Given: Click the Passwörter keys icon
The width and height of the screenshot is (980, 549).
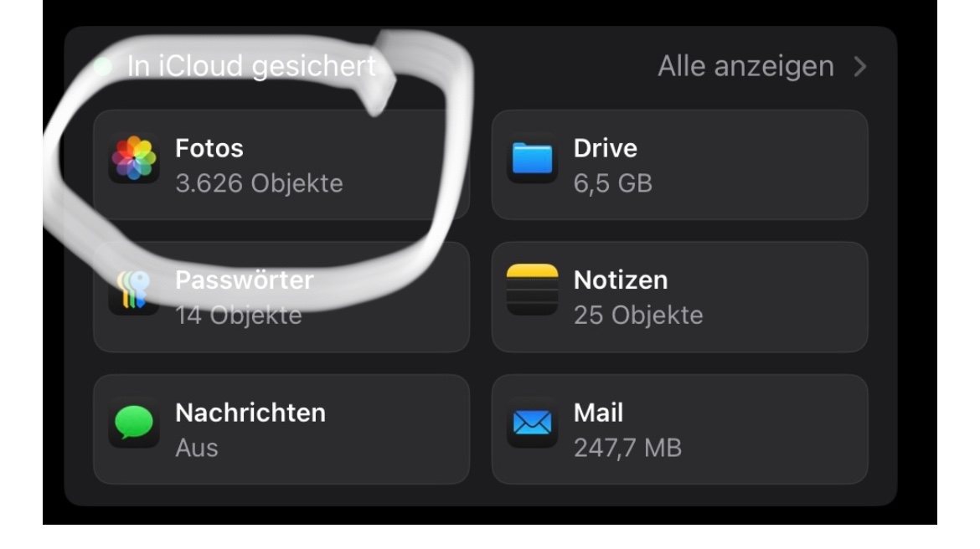Looking at the screenshot, I should 133,291.
